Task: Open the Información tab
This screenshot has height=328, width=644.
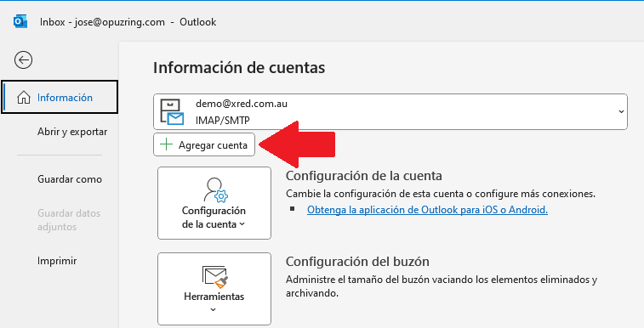Action: pos(60,97)
